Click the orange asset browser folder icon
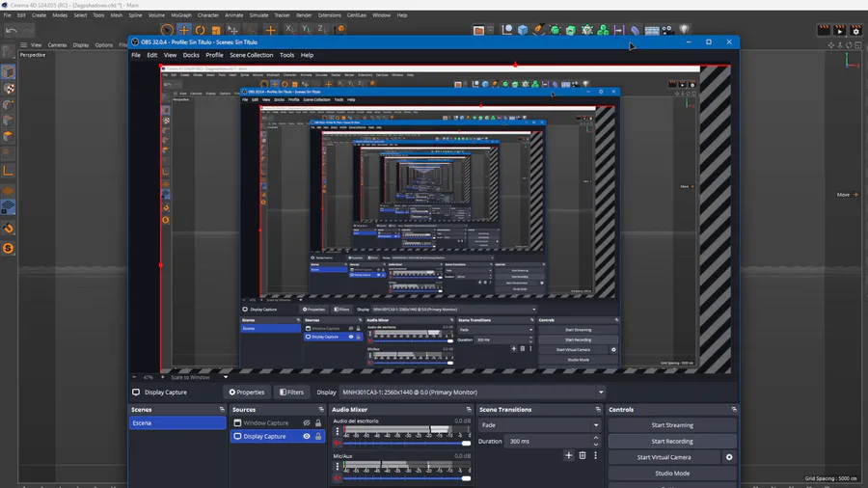868x488 pixels. pyautogui.click(x=478, y=30)
